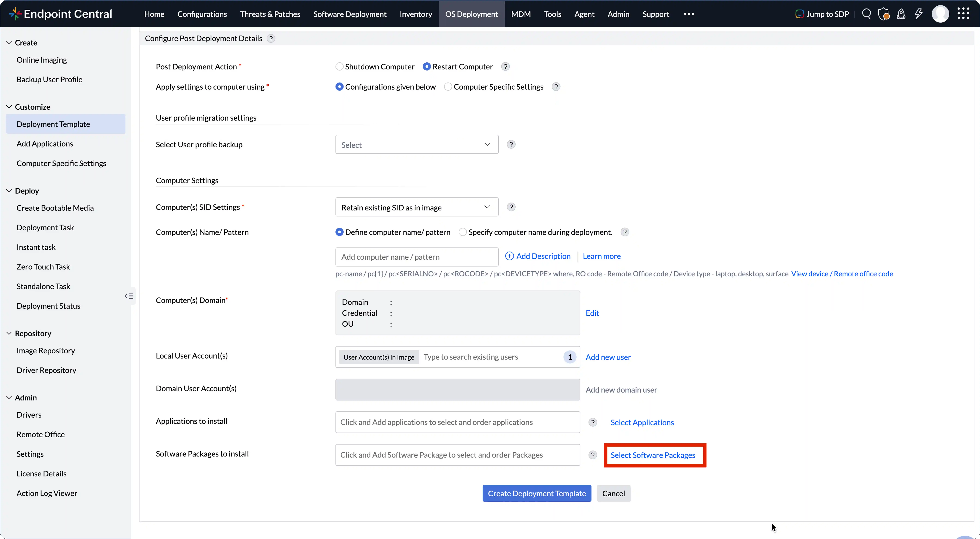Open the search magnifier icon

coord(866,14)
